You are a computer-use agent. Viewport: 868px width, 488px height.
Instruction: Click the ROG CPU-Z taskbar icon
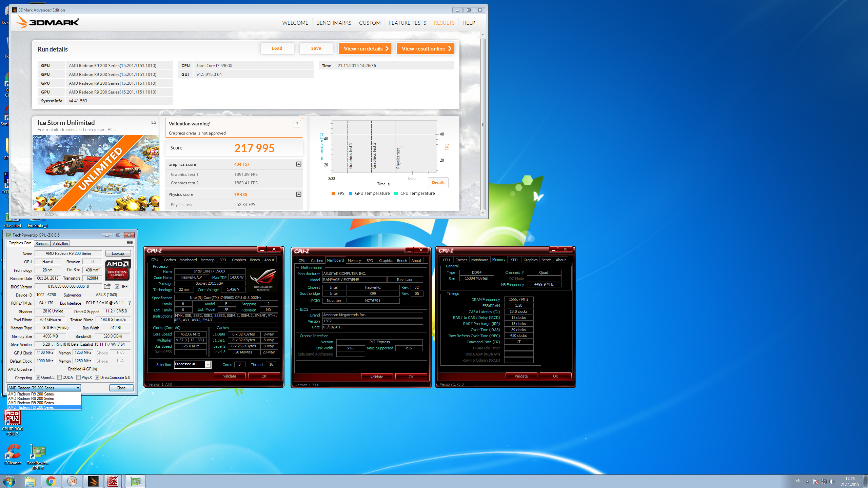tap(113, 481)
